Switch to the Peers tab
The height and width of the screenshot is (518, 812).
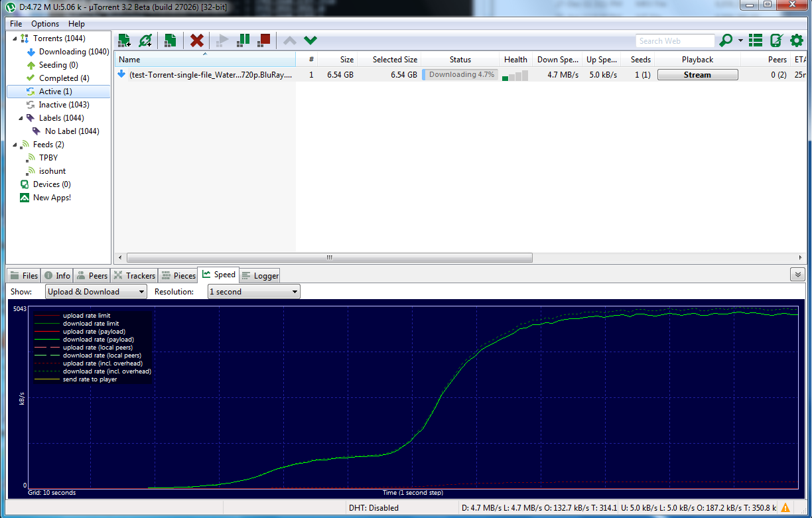pyautogui.click(x=92, y=275)
